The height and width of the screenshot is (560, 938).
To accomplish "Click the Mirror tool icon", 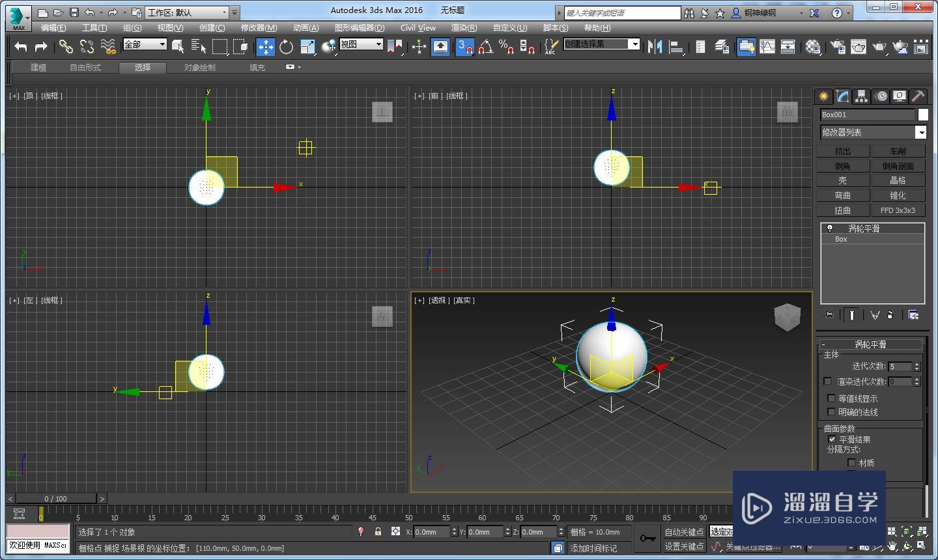I will (655, 46).
